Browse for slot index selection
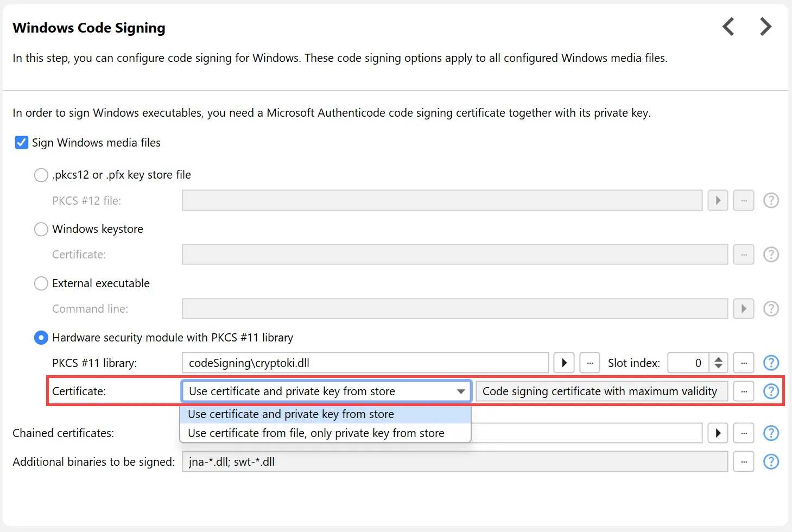The image size is (792, 532). pos(744,363)
